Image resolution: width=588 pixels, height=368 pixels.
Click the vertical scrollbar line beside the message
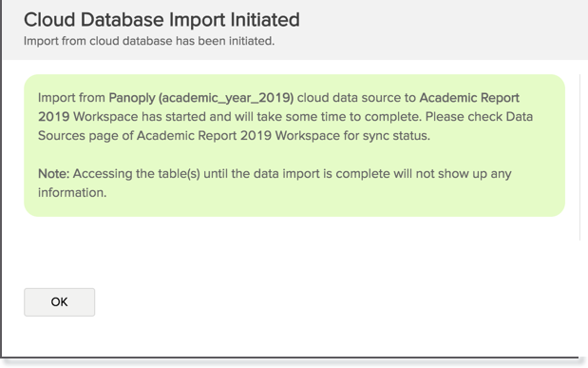click(579, 157)
